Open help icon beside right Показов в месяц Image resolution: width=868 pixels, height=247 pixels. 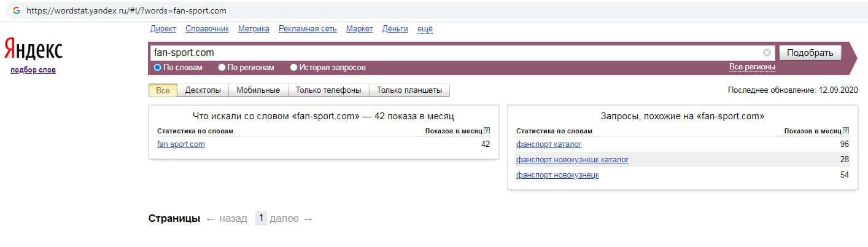coord(846,130)
